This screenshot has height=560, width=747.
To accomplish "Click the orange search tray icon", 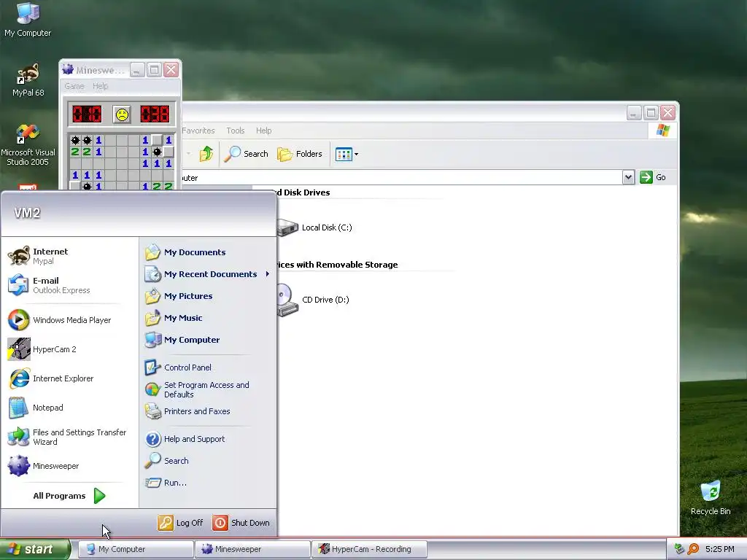I will [x=693, y=549].
